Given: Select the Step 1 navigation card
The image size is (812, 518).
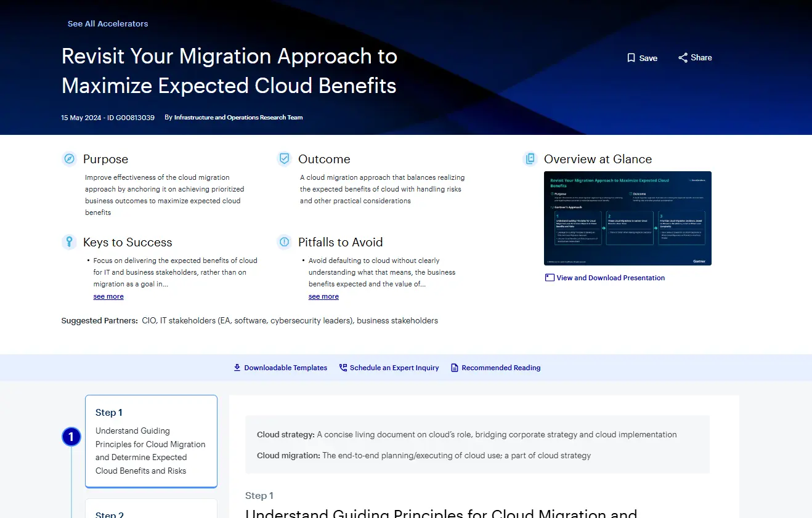Looking at the screenshot, I should 151,441.
